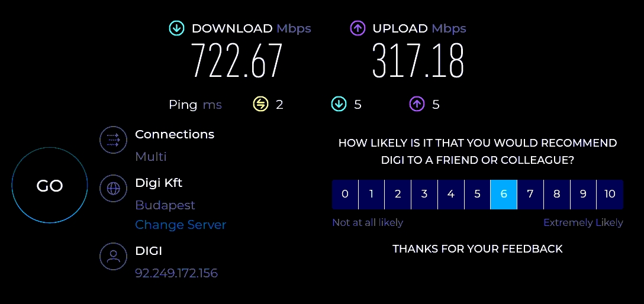Select rating 0 on recommendation scale
The height and width of the screenshot is (304, 644).
[x=345, y=195]
